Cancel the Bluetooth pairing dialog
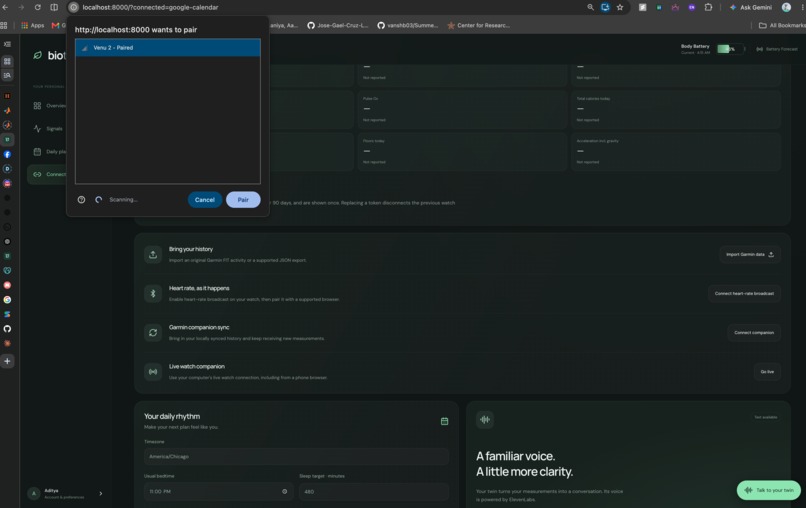This screenshot has width=806, height=508. (x=205, y=199)
